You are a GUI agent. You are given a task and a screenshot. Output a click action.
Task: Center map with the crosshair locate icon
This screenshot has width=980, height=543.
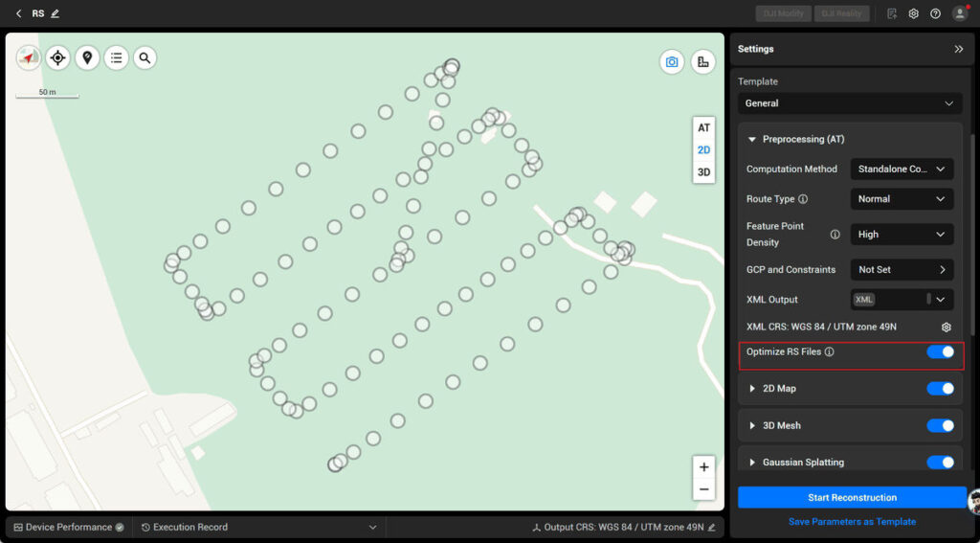57,58
